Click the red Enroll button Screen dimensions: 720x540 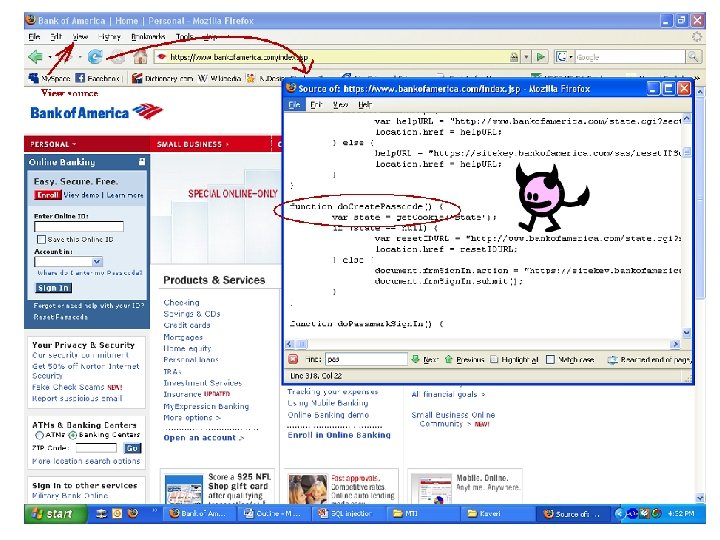47,195
